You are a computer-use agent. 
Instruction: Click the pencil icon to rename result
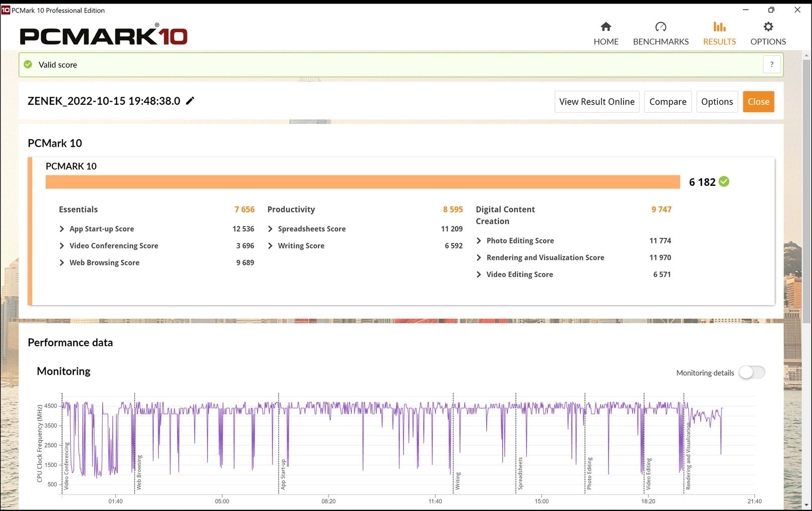point(190,101)
